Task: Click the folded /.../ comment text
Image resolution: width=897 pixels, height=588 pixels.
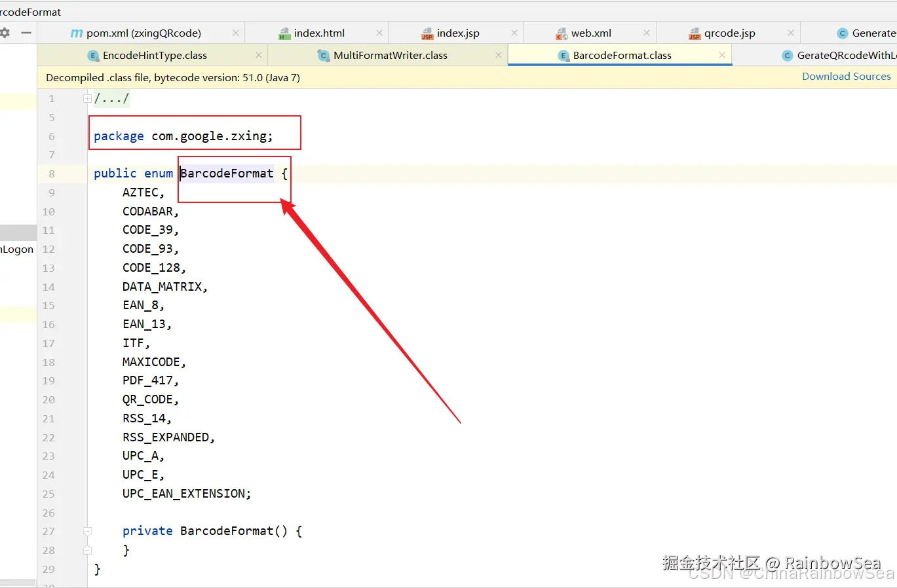Action: [111, 99]
